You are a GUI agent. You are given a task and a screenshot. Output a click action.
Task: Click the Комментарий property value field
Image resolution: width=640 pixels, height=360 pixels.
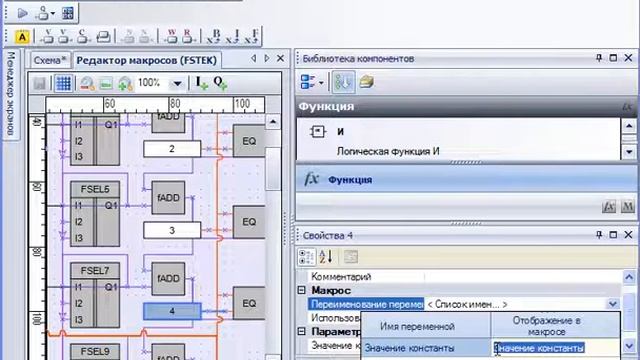[x=522, y=277]
